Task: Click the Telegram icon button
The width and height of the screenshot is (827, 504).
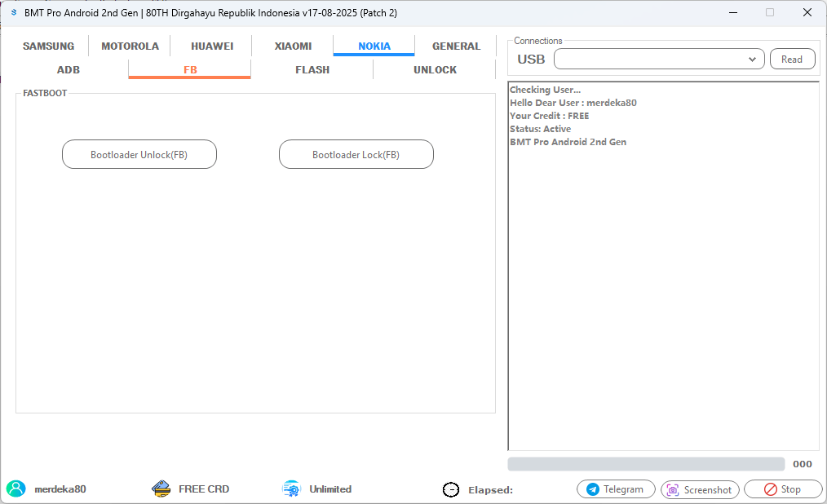Action: point(592,489)
